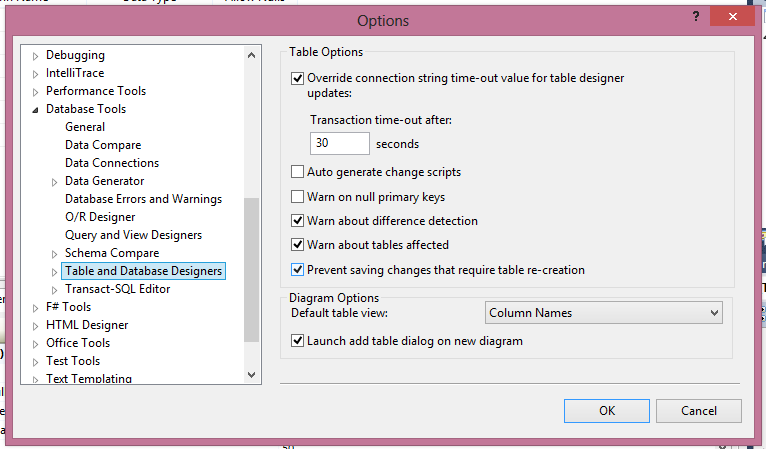The image size is (766, 449).
Task: Open the Query and View Designers page
Action: click(x=133, y=235)
